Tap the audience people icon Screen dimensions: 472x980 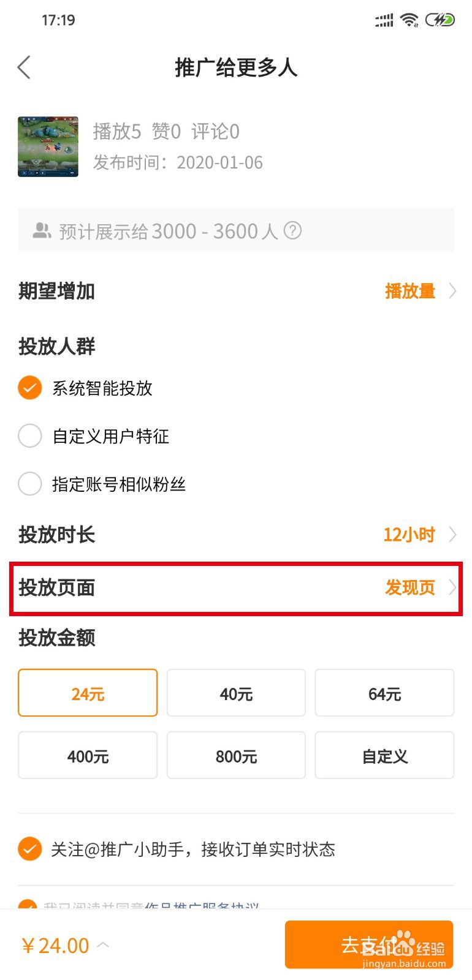(x=42, y=231)
